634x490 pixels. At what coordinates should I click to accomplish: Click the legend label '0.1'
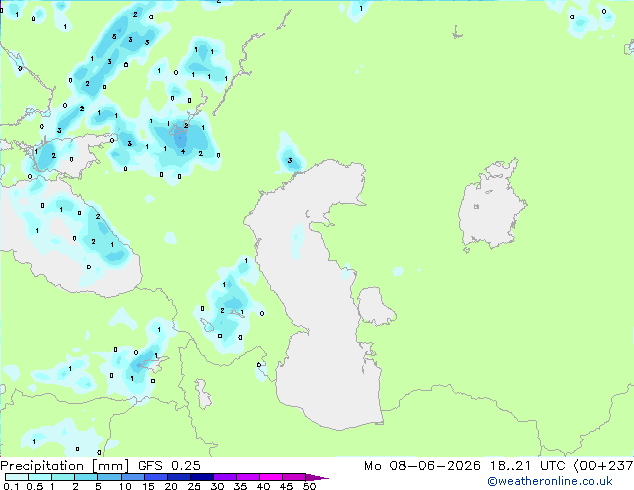point(11,486)
